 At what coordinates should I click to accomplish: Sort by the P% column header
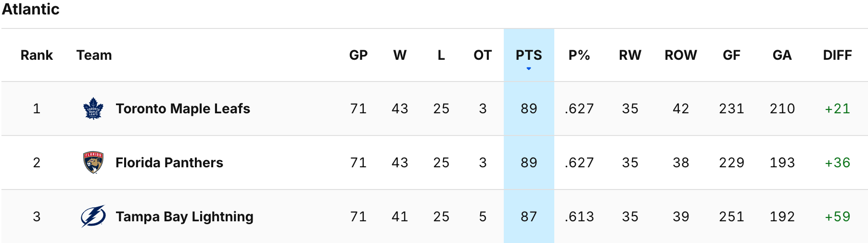click(x=579, y=55)
